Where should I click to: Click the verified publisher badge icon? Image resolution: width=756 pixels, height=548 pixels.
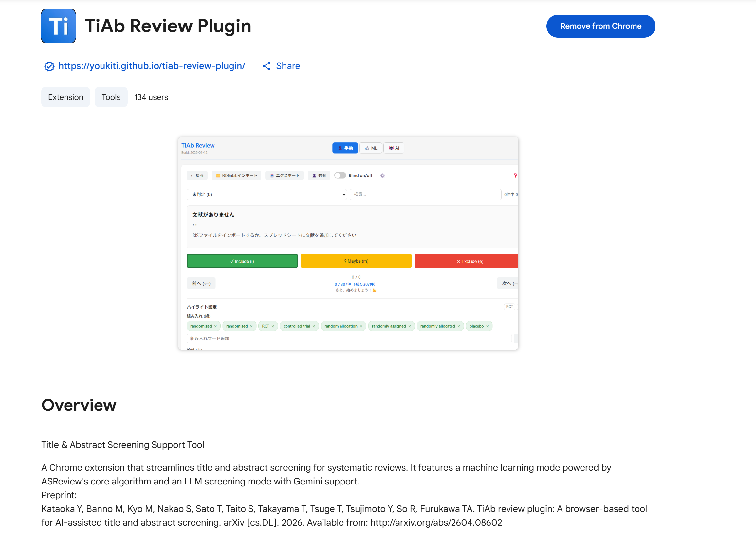[x=49, y=66]
